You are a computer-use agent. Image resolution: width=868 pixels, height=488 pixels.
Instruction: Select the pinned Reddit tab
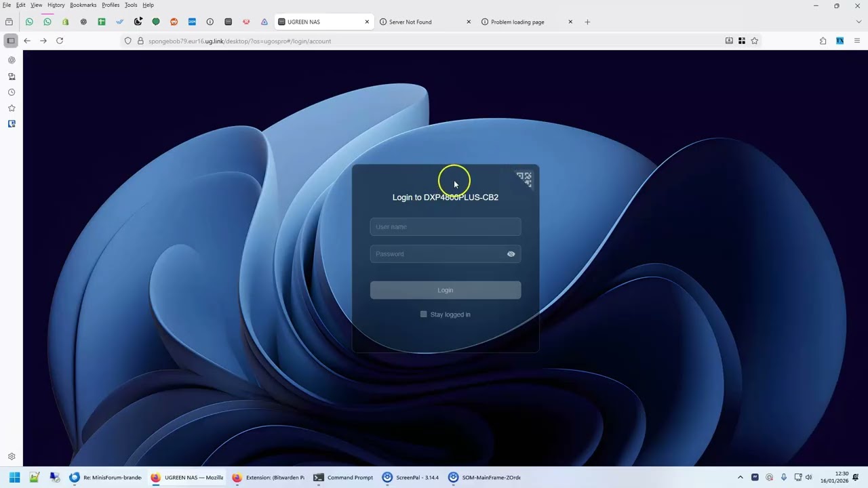(x=174, y=22)
